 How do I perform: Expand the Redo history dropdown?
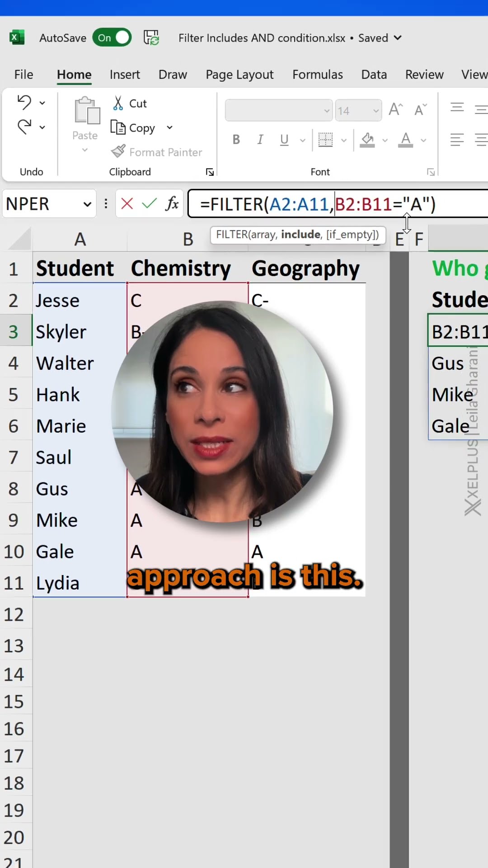coord(42,127)
